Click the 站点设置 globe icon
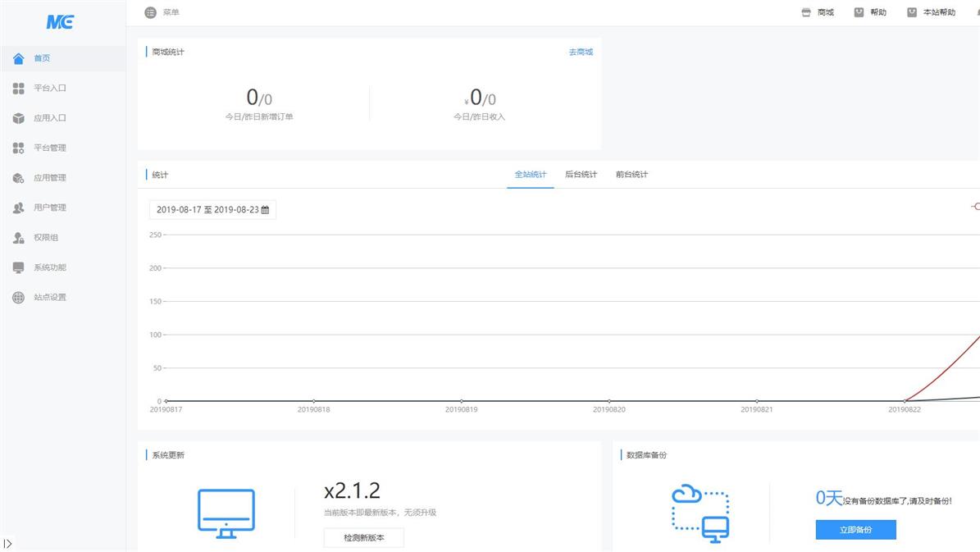The height and width of the screenshot is (552, 980). (19, 298)
